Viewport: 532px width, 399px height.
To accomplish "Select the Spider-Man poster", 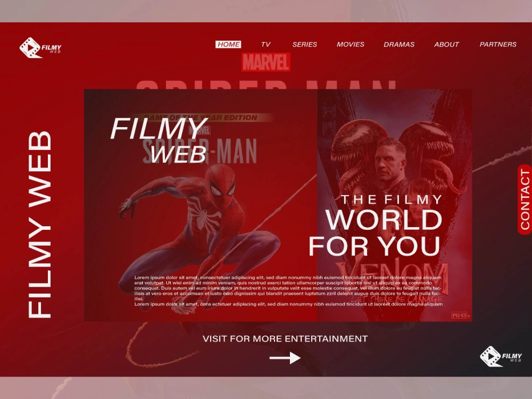I will (201, 205).
